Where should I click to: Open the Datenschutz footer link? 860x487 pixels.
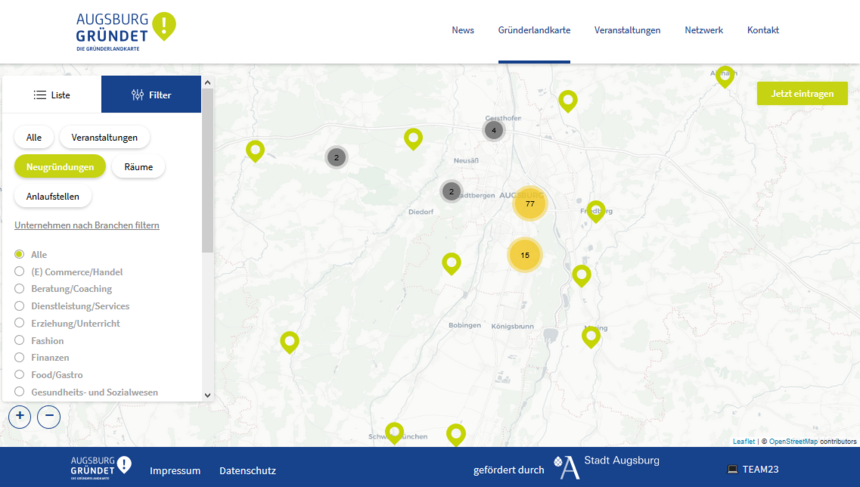click(247, 471)
